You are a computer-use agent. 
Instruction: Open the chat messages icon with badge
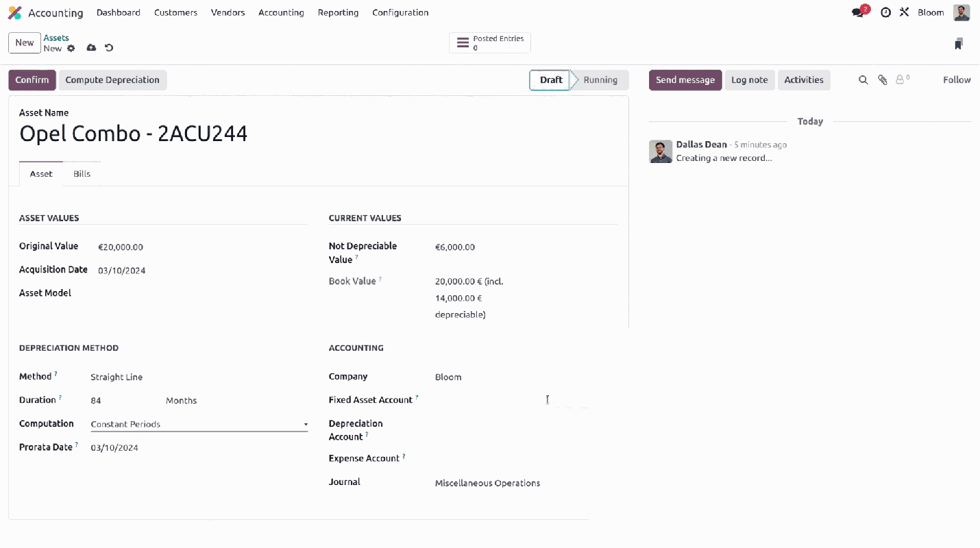pos(858,12)
